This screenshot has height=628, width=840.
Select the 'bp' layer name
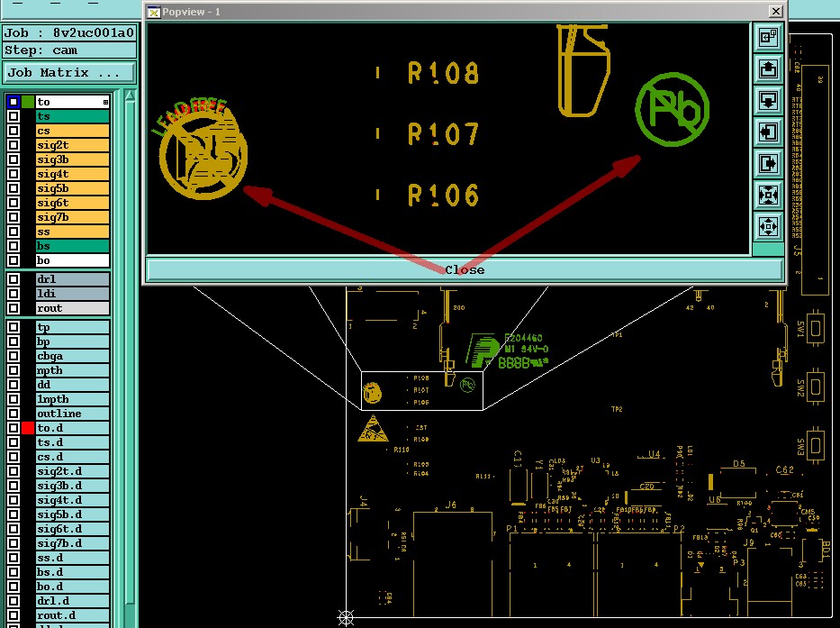tap(72, 341)
